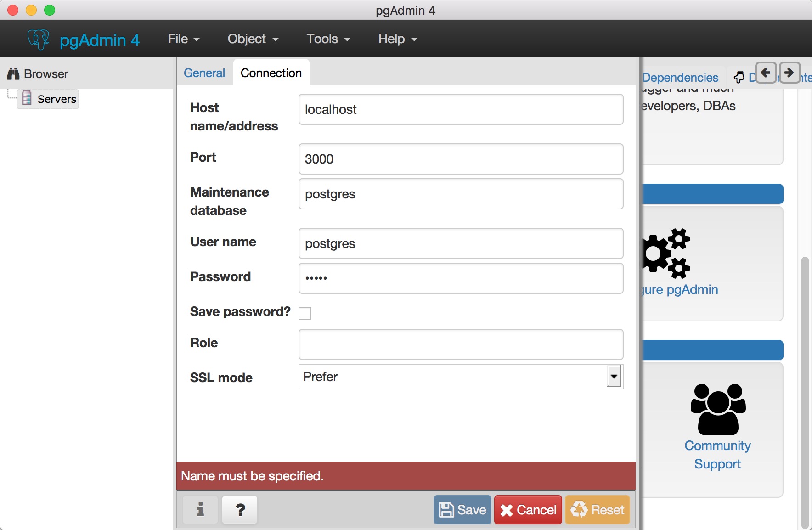The image size is (812, 530).
Task: Open the Configure pgAdmin link
Action: click(680, 290)
